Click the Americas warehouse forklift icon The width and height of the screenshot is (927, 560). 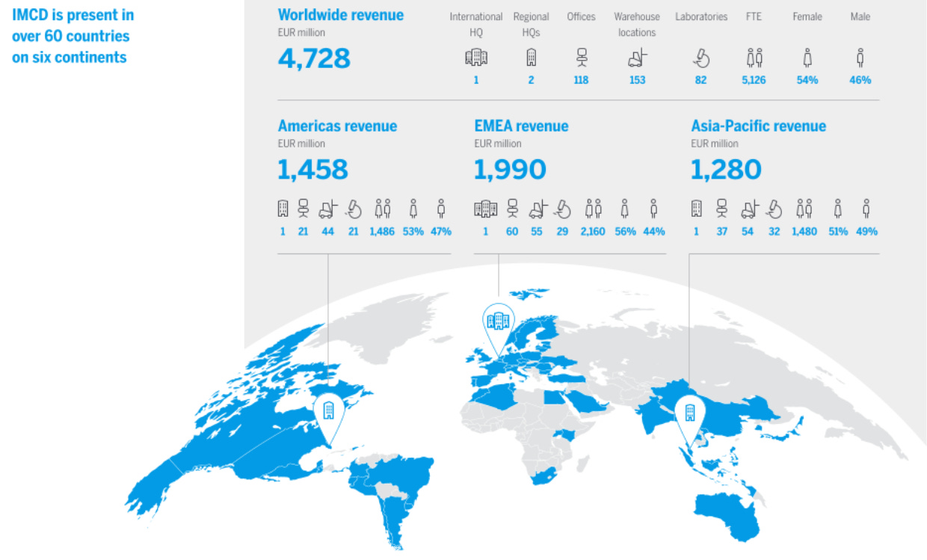pyautogui.click(x=328, y=208)
